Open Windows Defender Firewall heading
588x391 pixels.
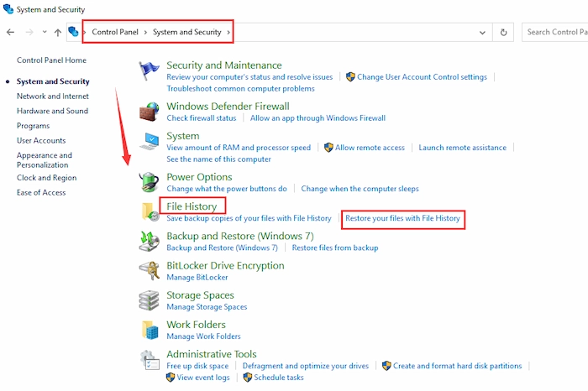coord(228,107)
